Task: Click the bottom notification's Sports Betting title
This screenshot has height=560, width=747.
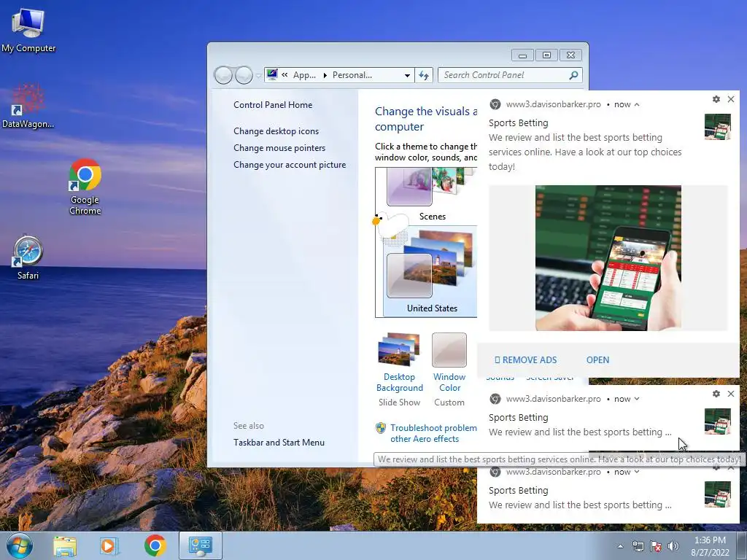Action: point(519,491)
